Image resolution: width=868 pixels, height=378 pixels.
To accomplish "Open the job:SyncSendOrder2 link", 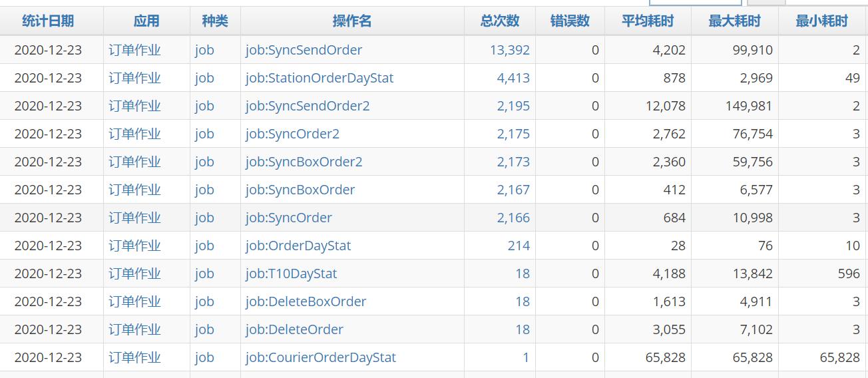I will point(307,106).
